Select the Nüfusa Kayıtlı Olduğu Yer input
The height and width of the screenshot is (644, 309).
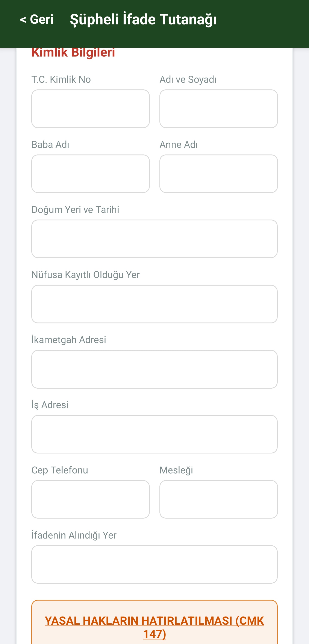click(x=154, y=304)
